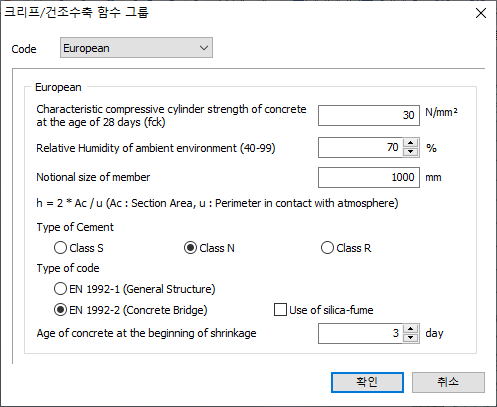Click the notional size of member field
The height and width of the screenshot is (407, 497).
point(369,177)
